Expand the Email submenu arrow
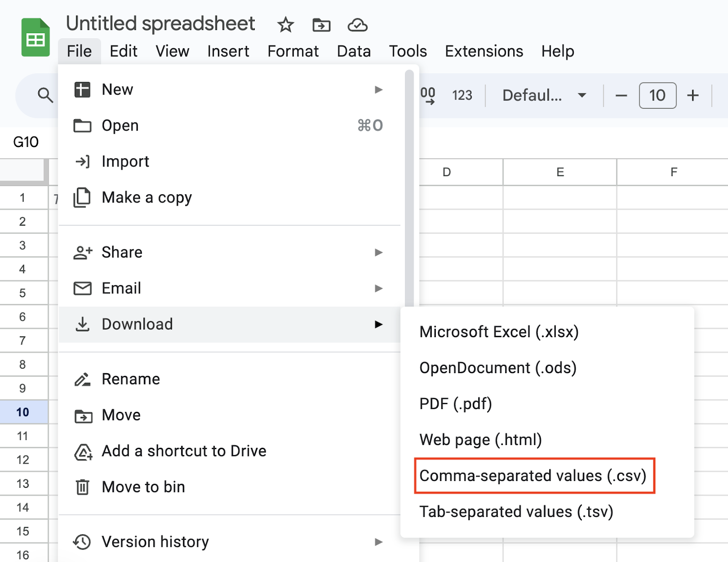 378,288
